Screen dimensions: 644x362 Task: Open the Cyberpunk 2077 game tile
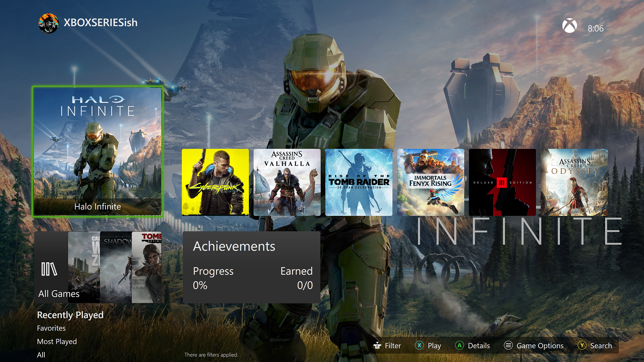pos(215,182)
